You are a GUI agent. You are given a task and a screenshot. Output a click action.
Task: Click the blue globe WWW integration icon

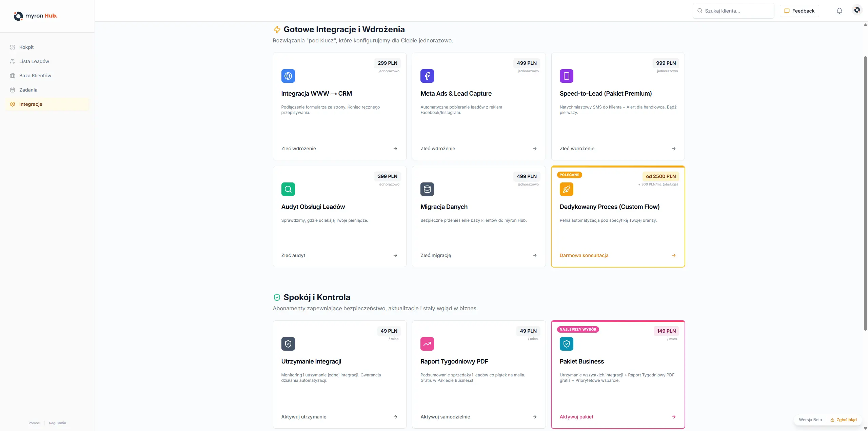coord(288,76)
